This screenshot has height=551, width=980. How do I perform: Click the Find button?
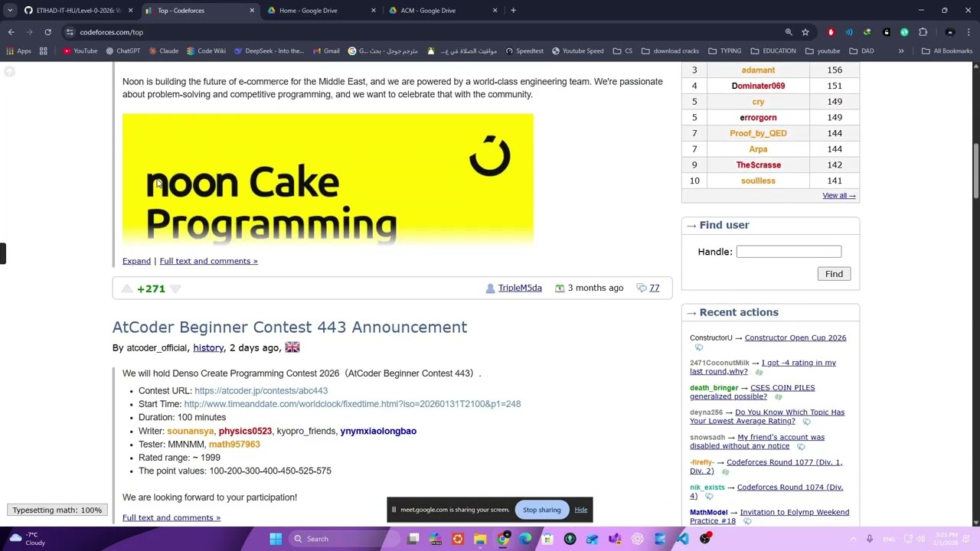tap(834, 274)
